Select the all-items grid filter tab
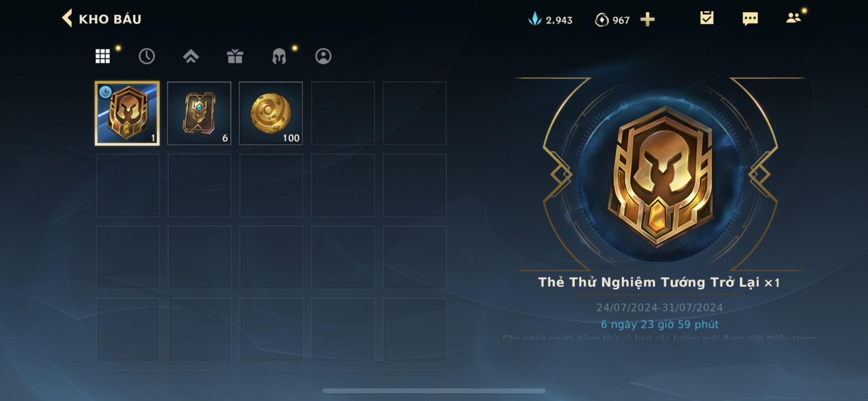 click(103, 56)
